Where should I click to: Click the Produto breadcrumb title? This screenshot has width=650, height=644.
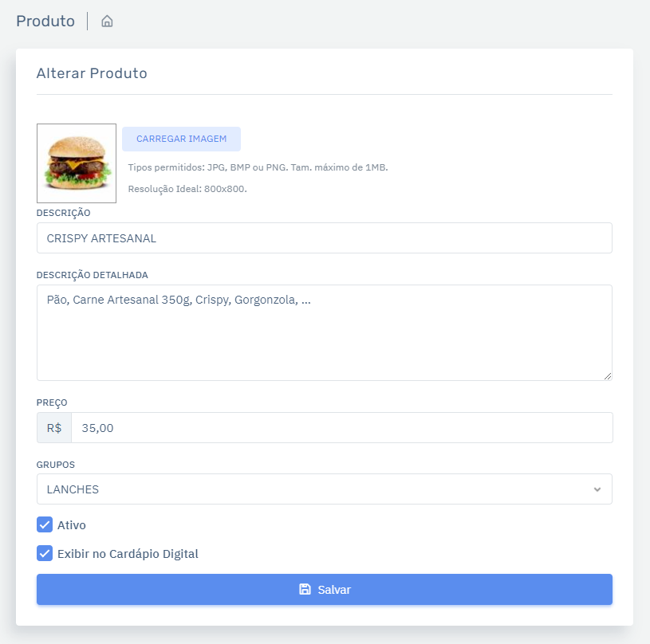tap(45, 22)
